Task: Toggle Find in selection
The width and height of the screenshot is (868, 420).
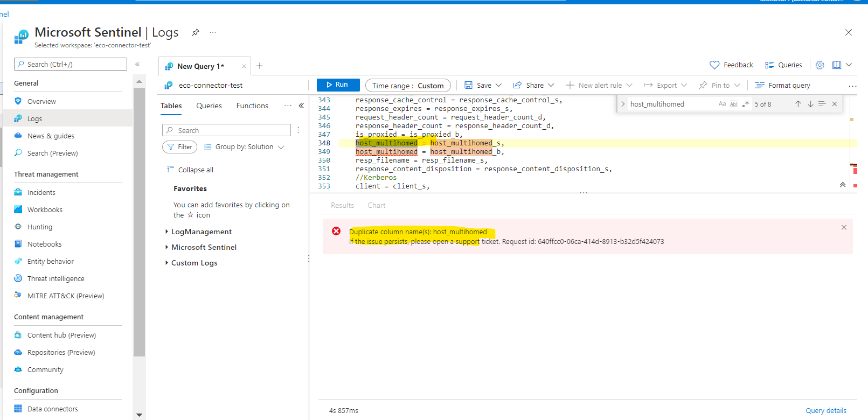Action: coord(822,104)
